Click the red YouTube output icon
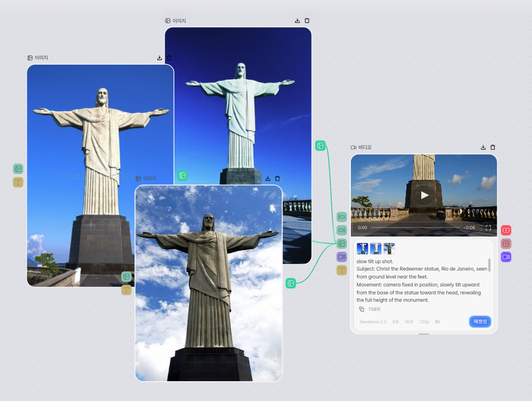 pyautogui.click(x=506, y=230)
